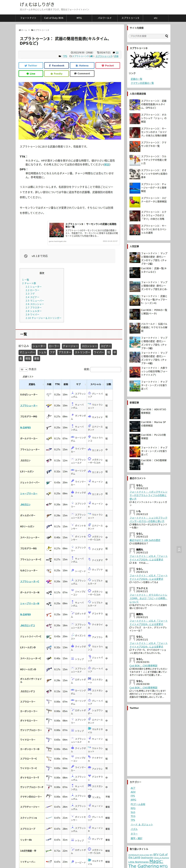Viewport: 186px width, 868px height.
Task: Follow the blog on Feedly
Action: [x=56, y=73]
